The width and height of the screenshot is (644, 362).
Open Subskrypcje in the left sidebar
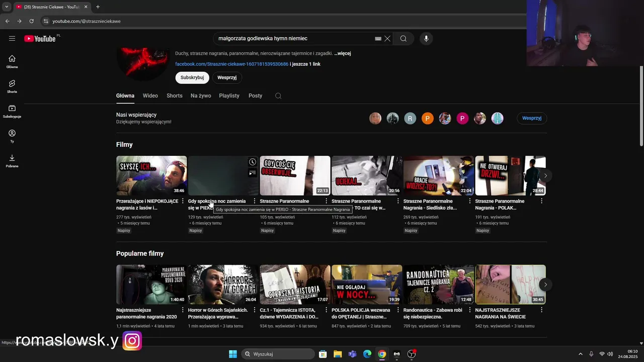coord(12,111)
